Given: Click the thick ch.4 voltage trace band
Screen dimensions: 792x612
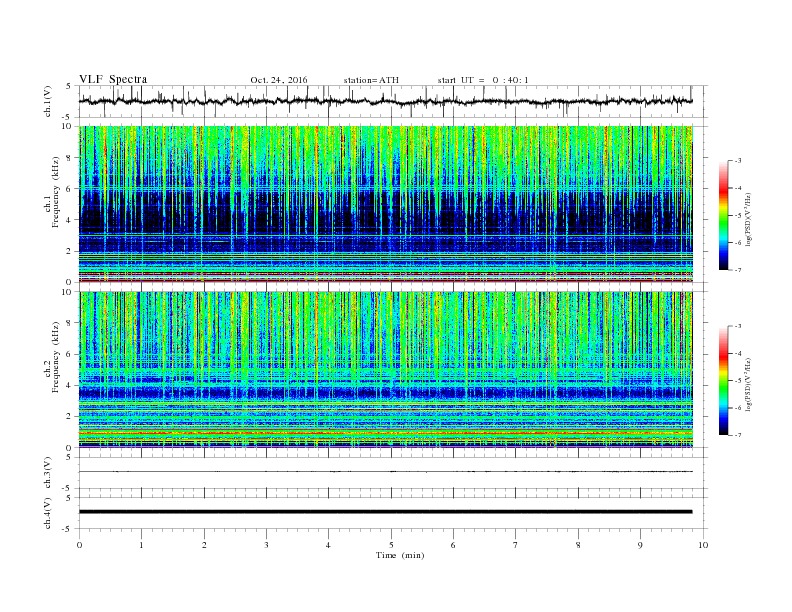Looking at the screenshot, I should pos(386,512).
